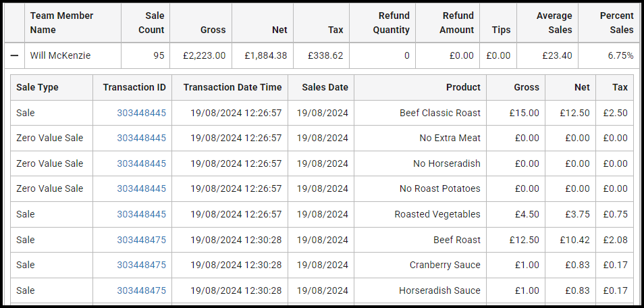Sort by Team Member Name column header
Screen dimensions: 644x308
pos(61,22)
